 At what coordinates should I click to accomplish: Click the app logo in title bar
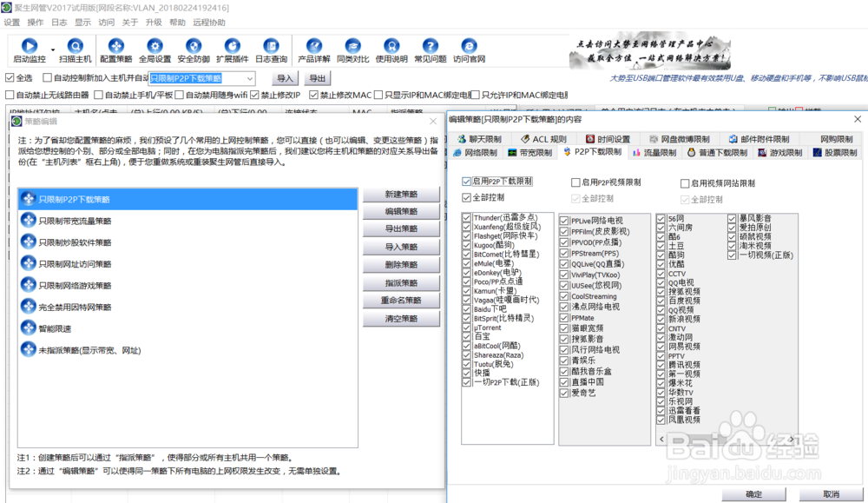6,7
